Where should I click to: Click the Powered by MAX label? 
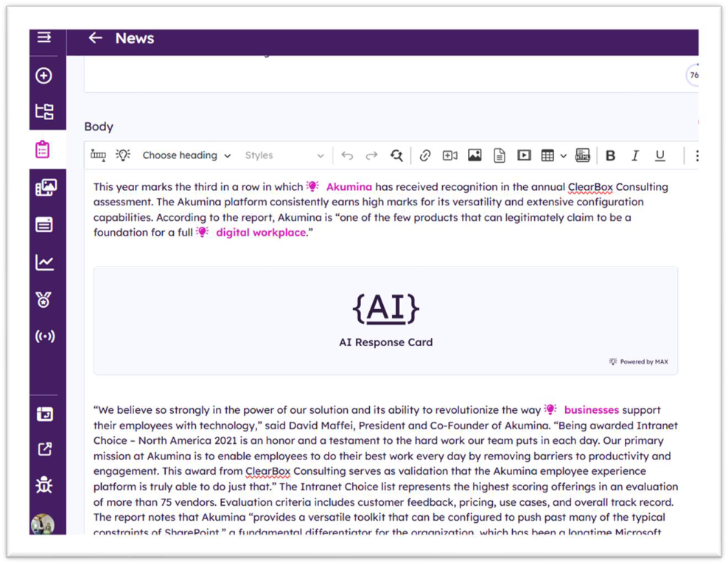tap(639, 362)
